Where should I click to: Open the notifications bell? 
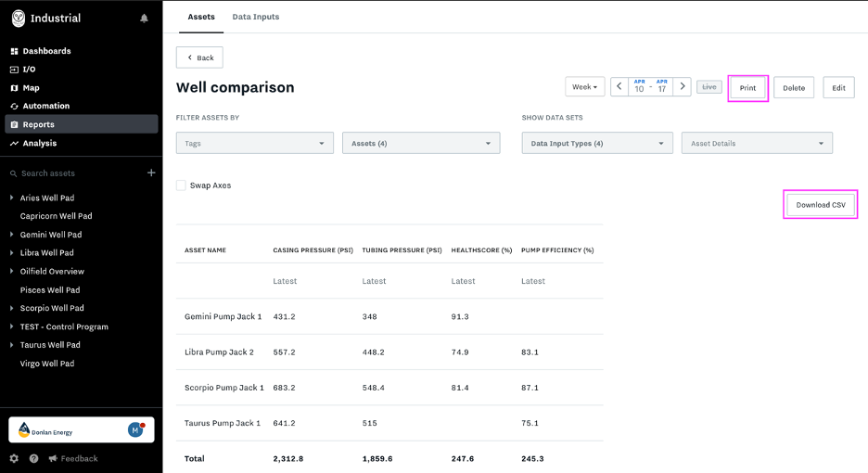pos(144,19)
